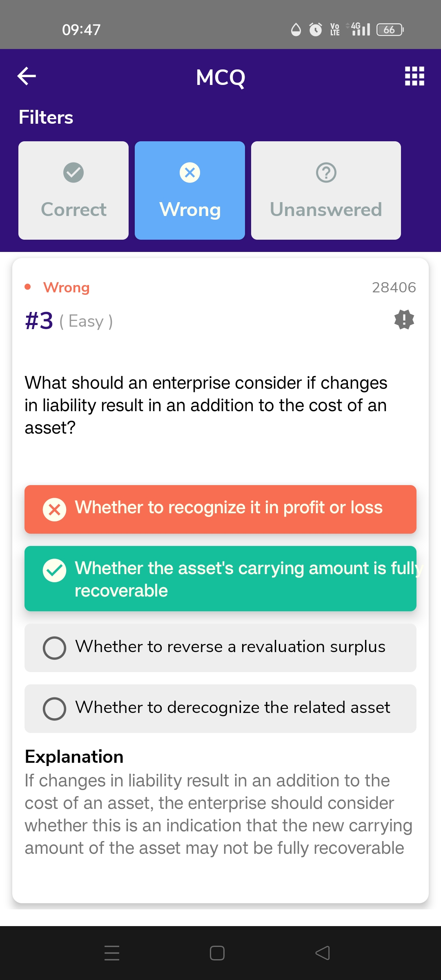Tap the #3 question number label
The height and width of the screenshot is (980, 441).
tap(39, 321)
